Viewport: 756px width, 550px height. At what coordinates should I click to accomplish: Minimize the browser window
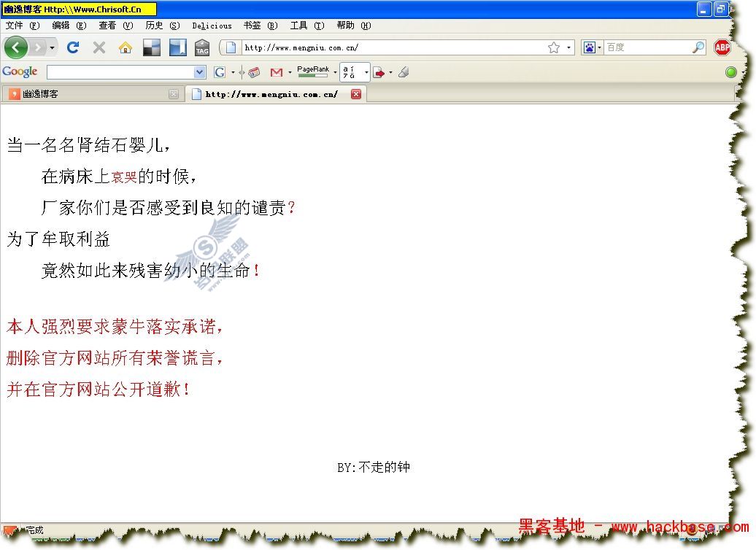coord(704,9)
